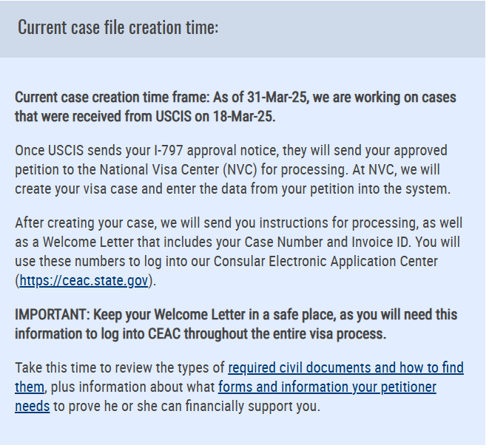Click the underlined word "needs" link
489x448 pixels.
(33, 407)
